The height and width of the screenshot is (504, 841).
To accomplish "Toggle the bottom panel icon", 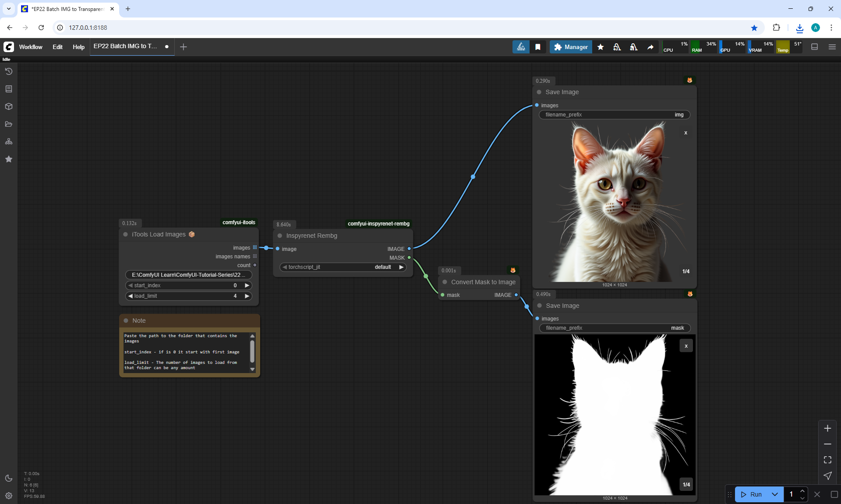I will [815, 47].
